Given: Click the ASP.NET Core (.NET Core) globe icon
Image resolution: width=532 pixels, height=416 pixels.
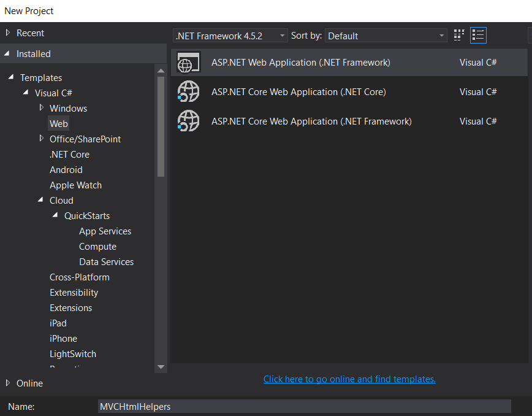Looking at the screenshot, I should coord(188,92).
